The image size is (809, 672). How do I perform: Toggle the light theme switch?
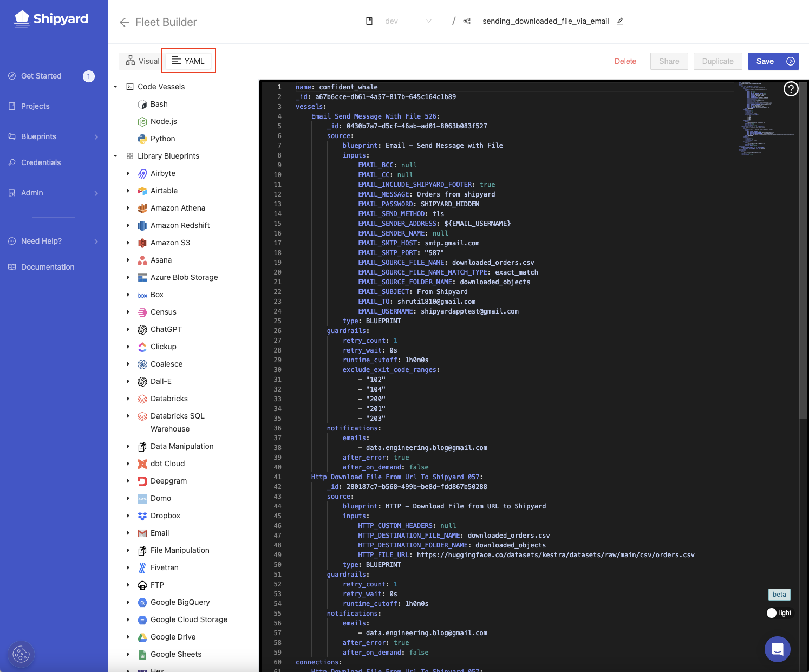pyautogui.click(x=772, y=613)
